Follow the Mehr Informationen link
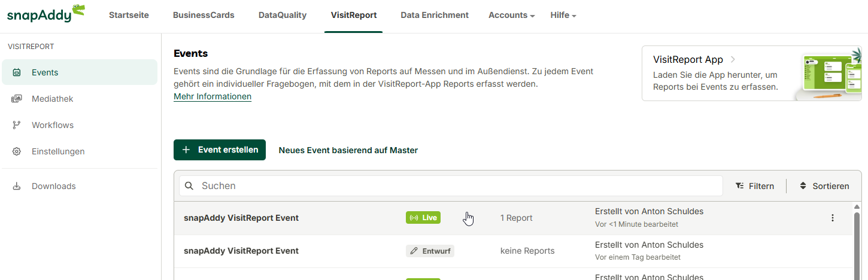Viewport: 868px width, 280px height. click(x=213, y=96)
